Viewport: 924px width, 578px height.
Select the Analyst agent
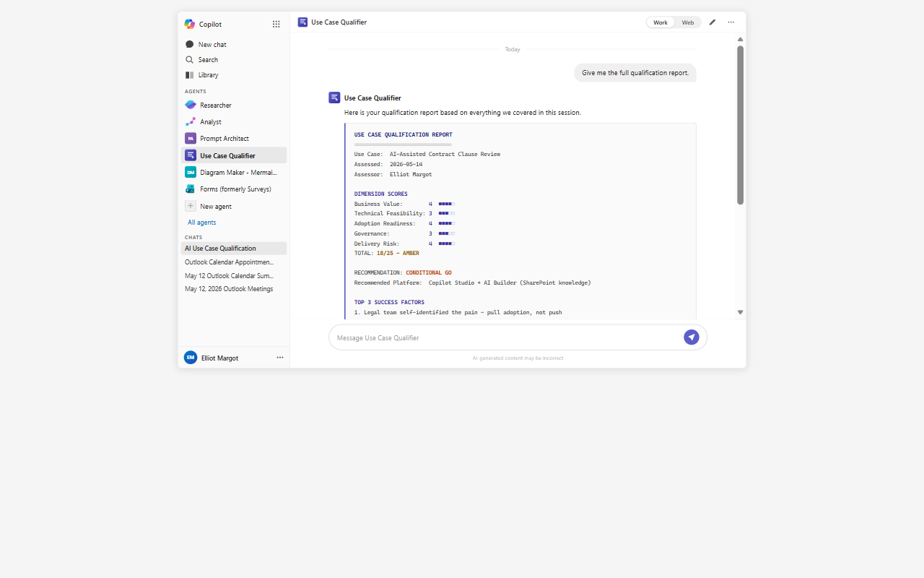point(234,122)
